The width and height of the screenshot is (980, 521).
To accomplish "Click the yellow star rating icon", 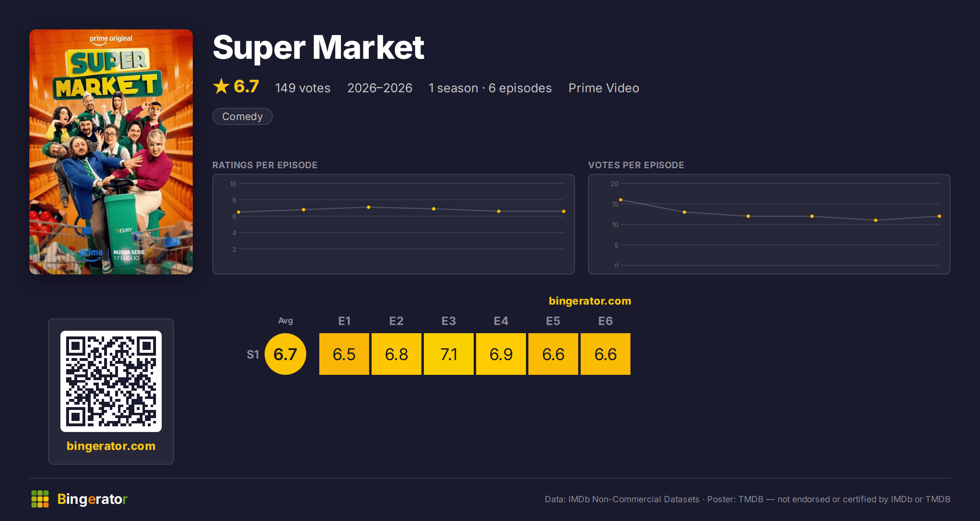I will point(221,87).
